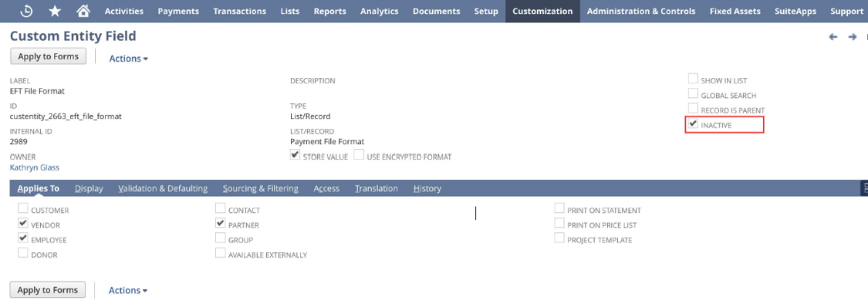Viewport: 868px width, 304px height.
Task: Open the Lists menu
Action: [x=290, y=11]
